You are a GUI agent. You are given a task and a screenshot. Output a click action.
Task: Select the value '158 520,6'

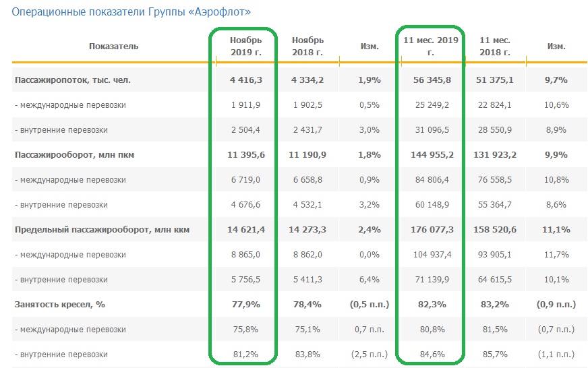[x=495, y=230]
